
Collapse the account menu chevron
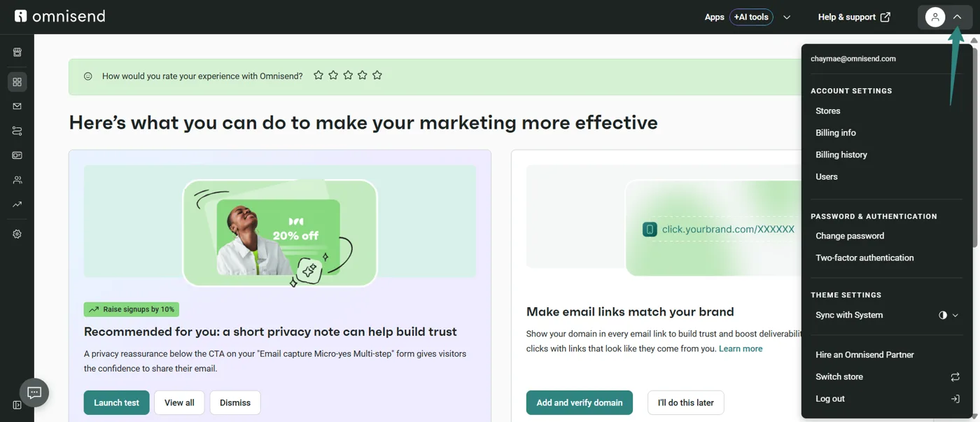pos(957,17)
